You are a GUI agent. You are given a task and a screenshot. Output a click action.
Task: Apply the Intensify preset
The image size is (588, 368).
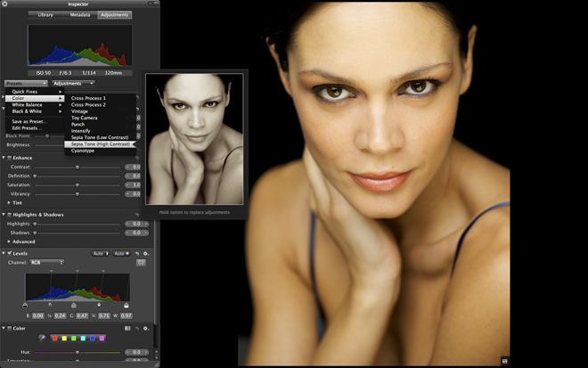100,131
